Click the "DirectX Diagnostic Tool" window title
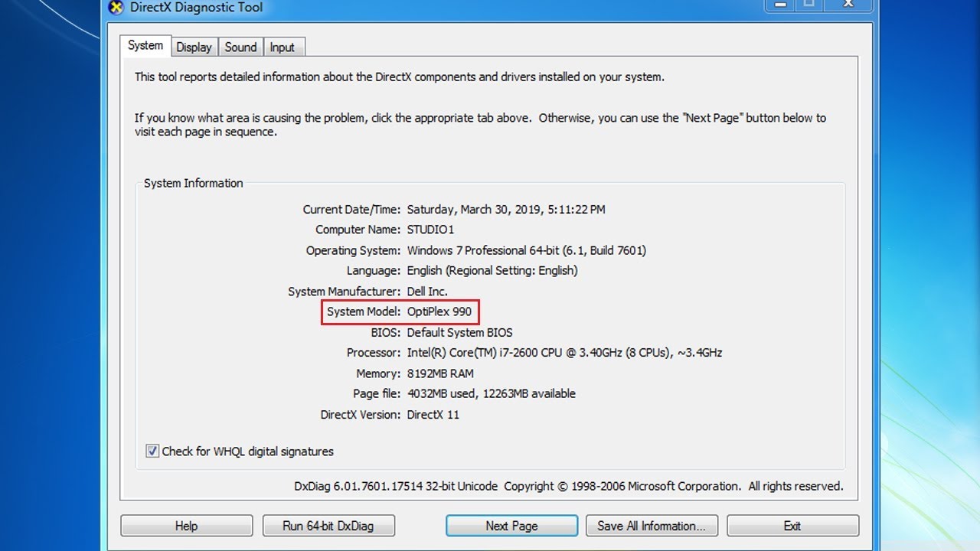This screenshot has width=980, height=551. coord(197,8)
